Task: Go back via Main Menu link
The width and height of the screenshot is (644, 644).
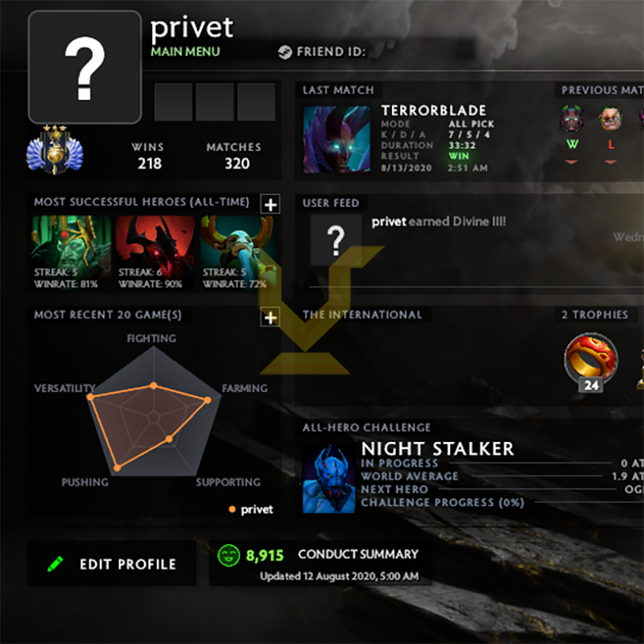Action: pyautogui.click(x=185, y=52)
